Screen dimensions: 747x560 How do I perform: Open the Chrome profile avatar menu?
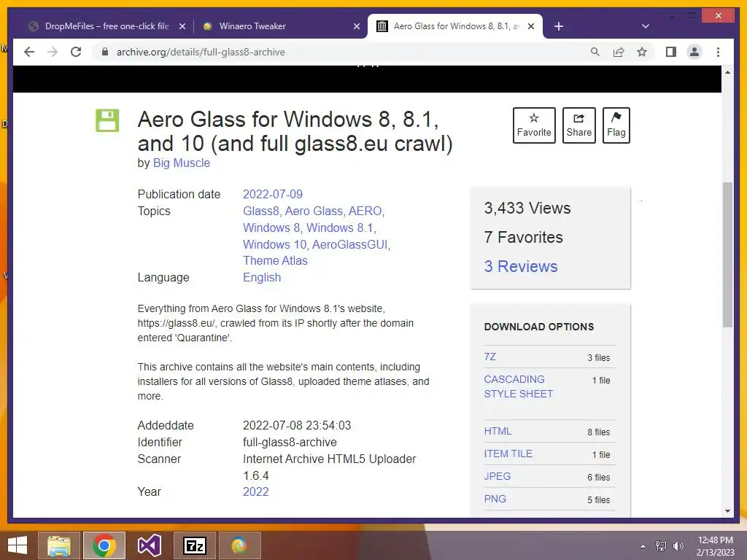click(x=694, y=52)
